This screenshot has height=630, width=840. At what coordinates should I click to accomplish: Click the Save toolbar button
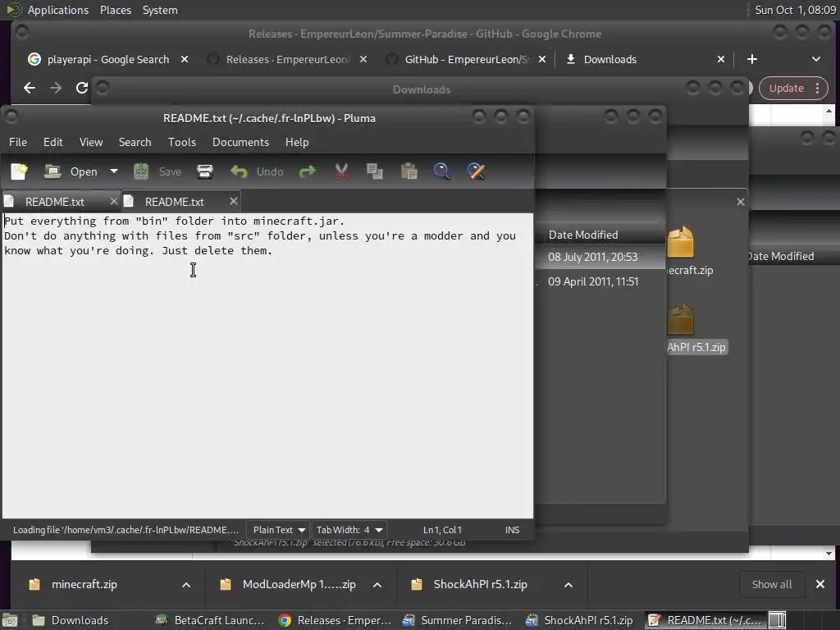157,171
